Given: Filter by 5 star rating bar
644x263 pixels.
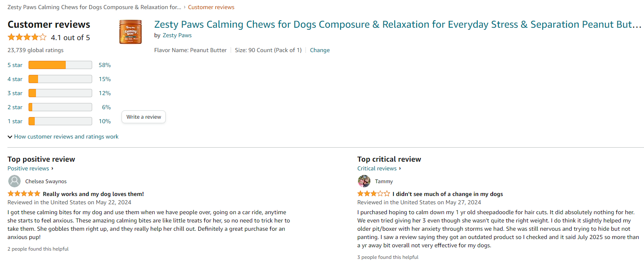Looking at the screenshot, I should [x=60, y=65].
